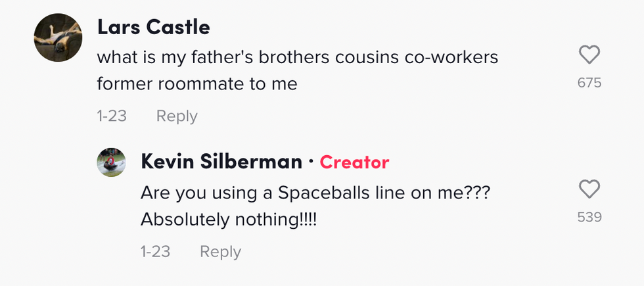Reply to Kevin Silberman's comment

click(220, 252)
